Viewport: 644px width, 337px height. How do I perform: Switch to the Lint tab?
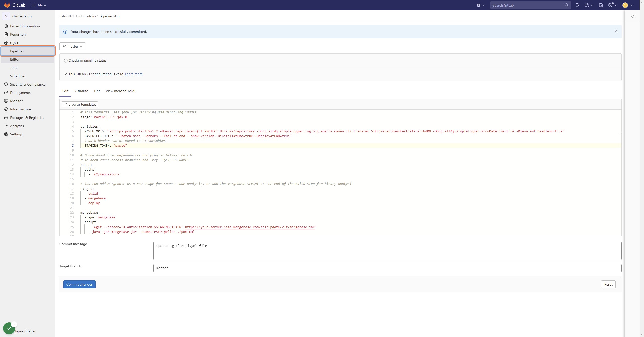click(x=97, y=91)
